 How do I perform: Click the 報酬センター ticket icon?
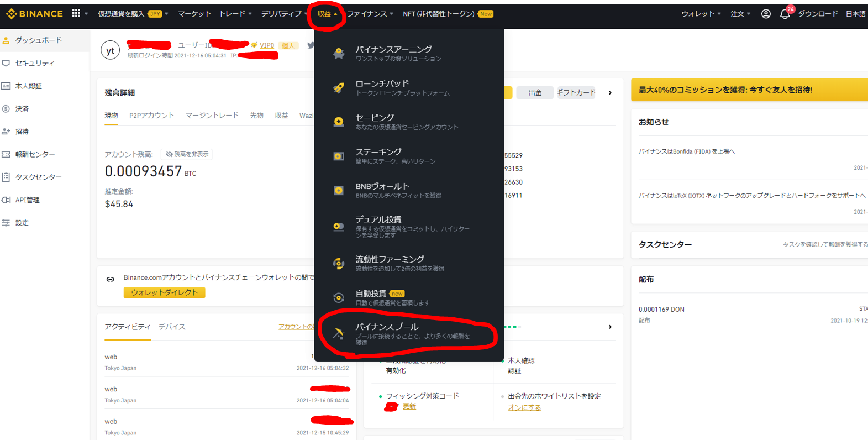(6, 154)
